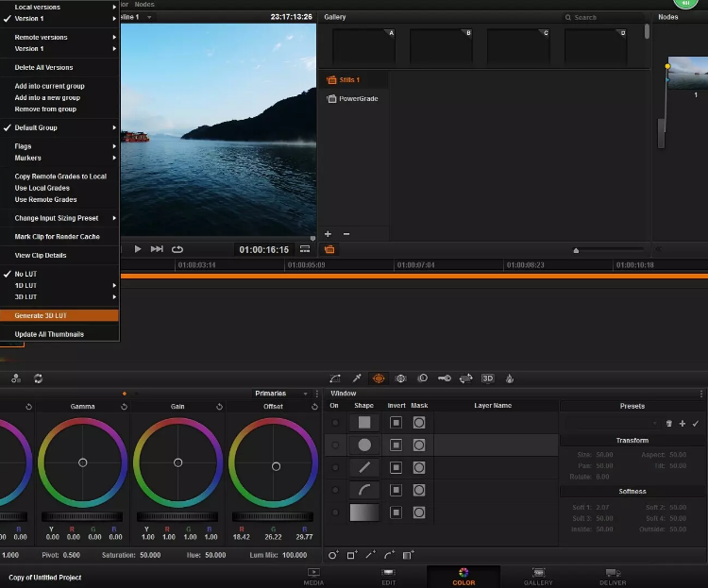This screenshot has width=708, height=588.
Task: Toggle the viewer split-screen icon
Action: 305,249
